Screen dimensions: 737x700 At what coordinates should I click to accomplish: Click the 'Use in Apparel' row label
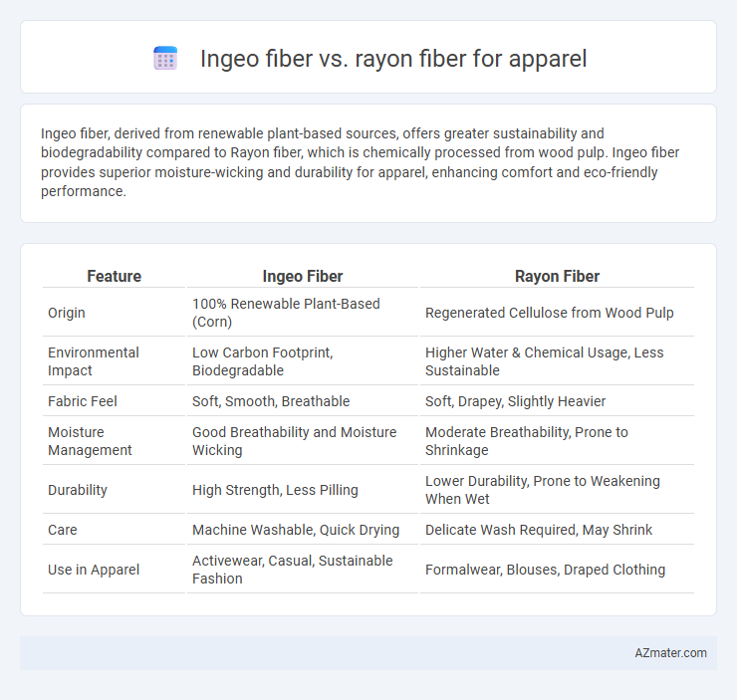click(x=94, y=570)
